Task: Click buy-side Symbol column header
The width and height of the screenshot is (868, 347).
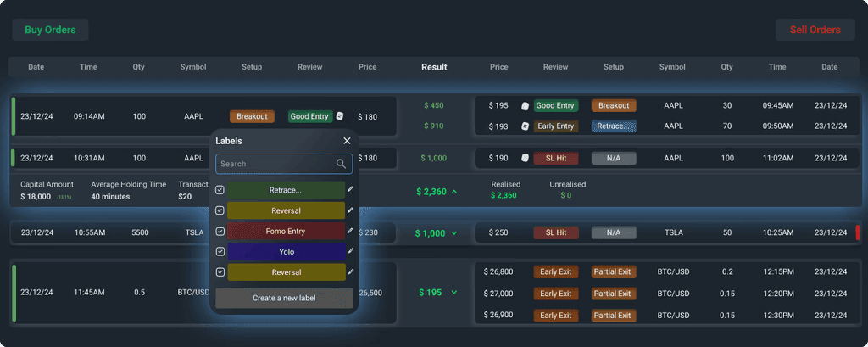Action: pyautogui.click(x=193, y=67)
